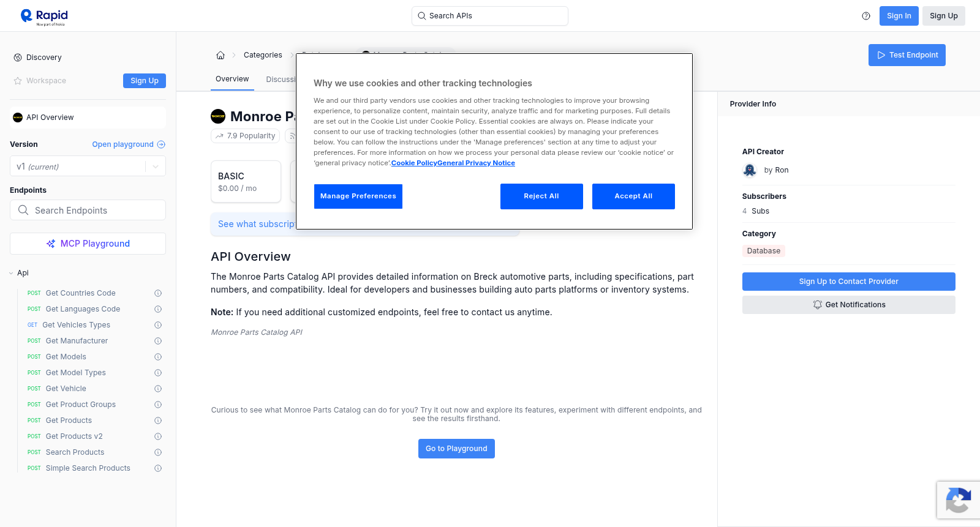This screenshot has width=980, height=527.
Task: Open the v1 (current) version dropdown
Action: tap(88, 166)
